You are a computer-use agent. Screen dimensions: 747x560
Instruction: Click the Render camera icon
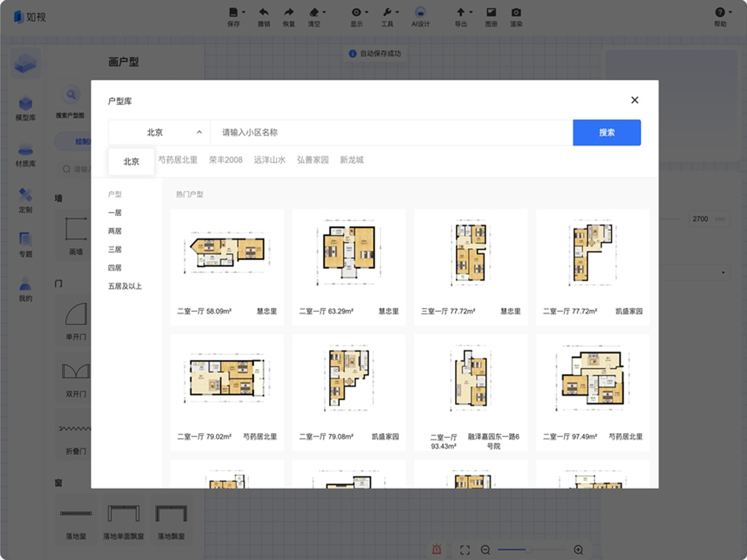[x=516, y=13]
